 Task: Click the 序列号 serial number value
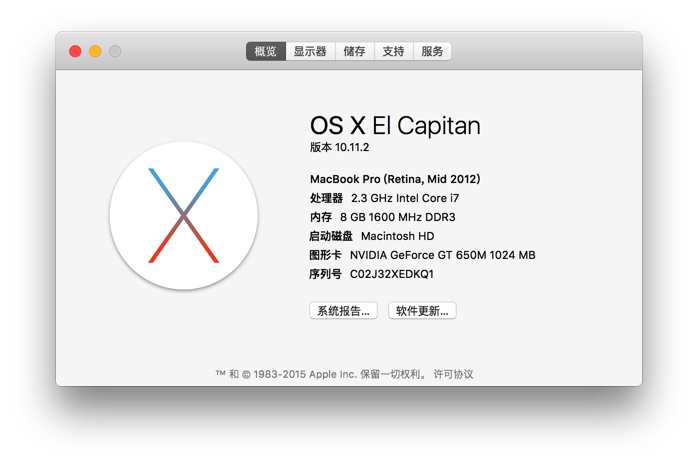[391, 274]
